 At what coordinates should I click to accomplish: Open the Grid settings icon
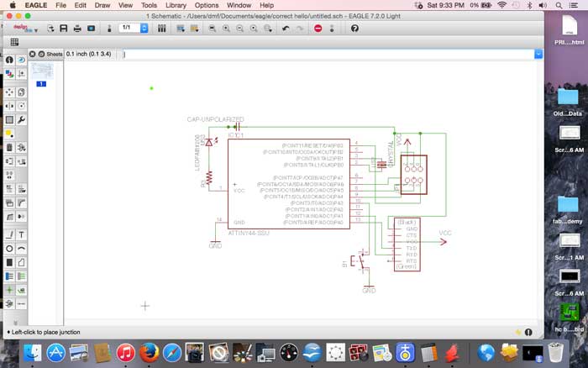click(x=14, y=42)
